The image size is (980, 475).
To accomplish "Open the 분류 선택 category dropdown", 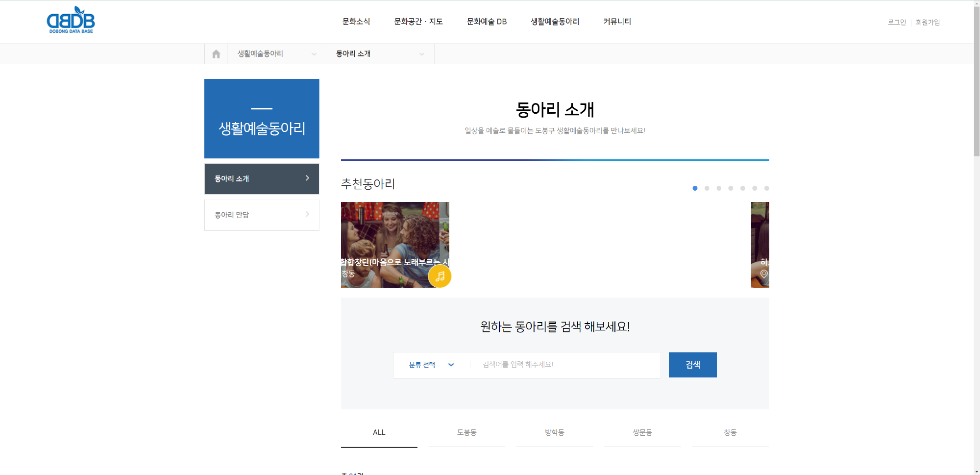I will click(431, 365).
